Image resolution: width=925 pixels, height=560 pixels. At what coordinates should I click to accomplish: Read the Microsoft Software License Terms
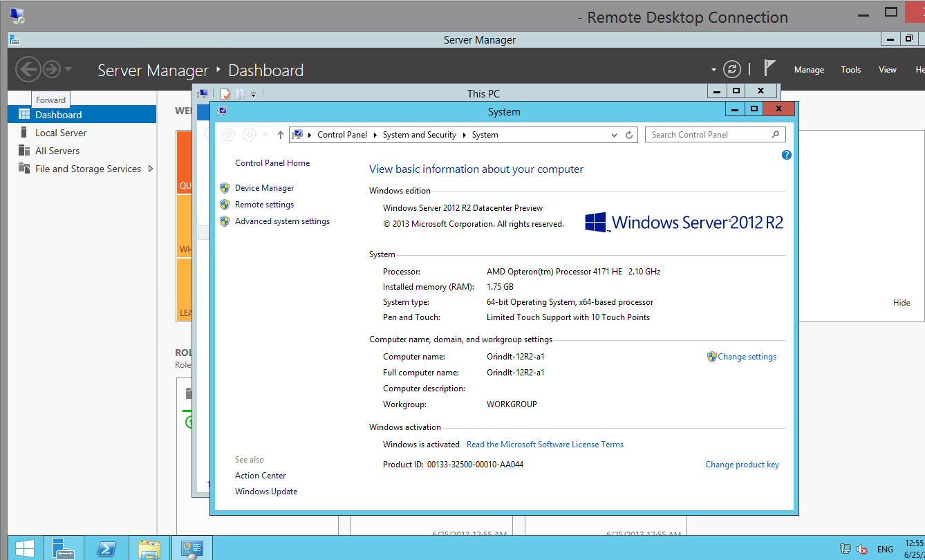545,445
